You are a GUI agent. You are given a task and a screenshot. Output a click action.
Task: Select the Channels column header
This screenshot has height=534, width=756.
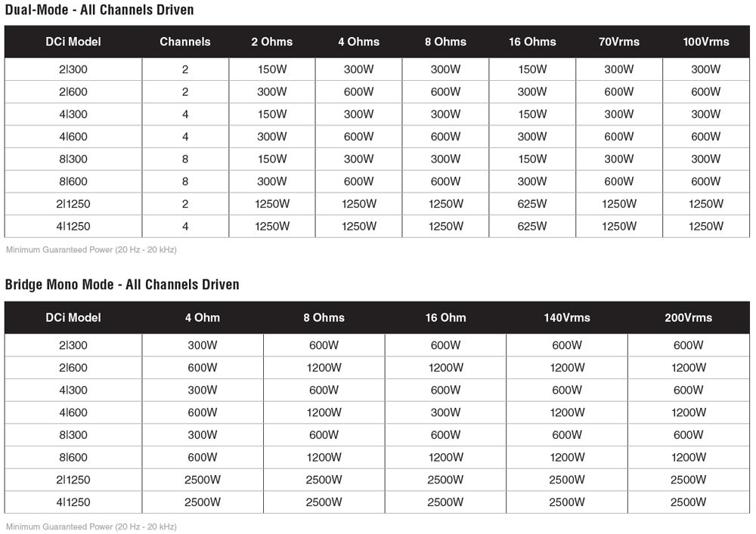(x=185, y=42)
